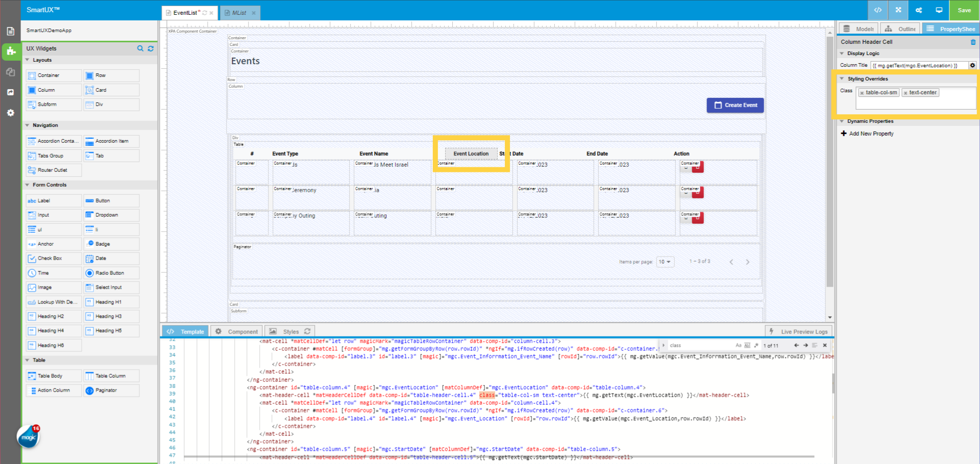The width and height of the screenshot is (980, 464).
Task: Click the search magnifier in UX Widgets panel
Action: coord(140,48)
